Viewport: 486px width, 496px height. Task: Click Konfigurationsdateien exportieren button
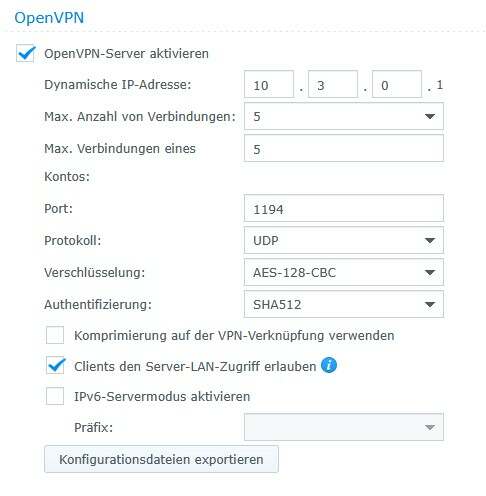click(161, 459)
